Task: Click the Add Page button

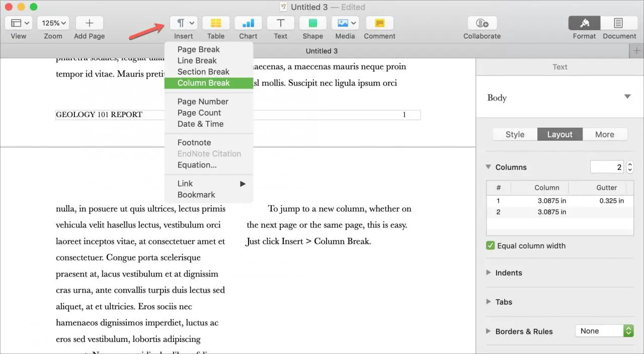Action: 90,23
